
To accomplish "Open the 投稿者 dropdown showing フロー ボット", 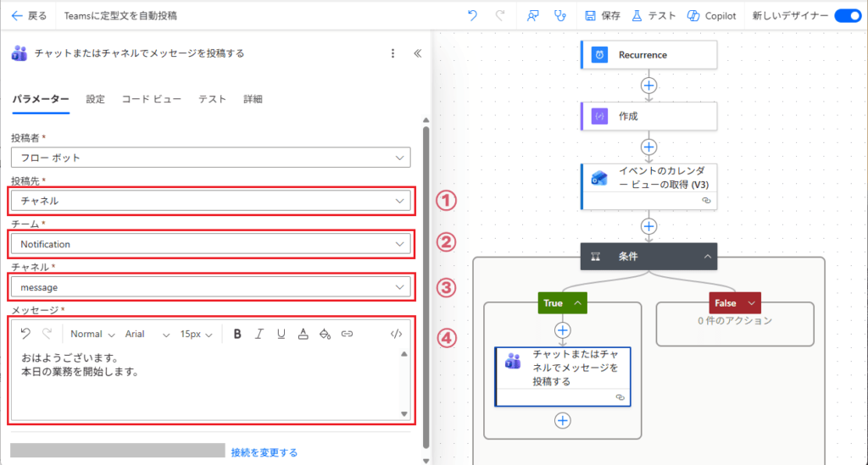I will click(211, 158).
